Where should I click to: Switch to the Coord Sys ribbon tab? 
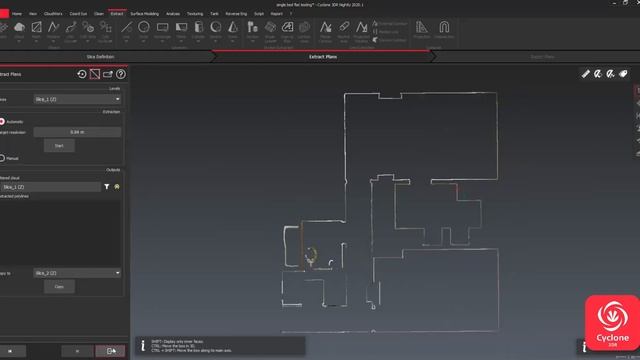click(78, 13)
